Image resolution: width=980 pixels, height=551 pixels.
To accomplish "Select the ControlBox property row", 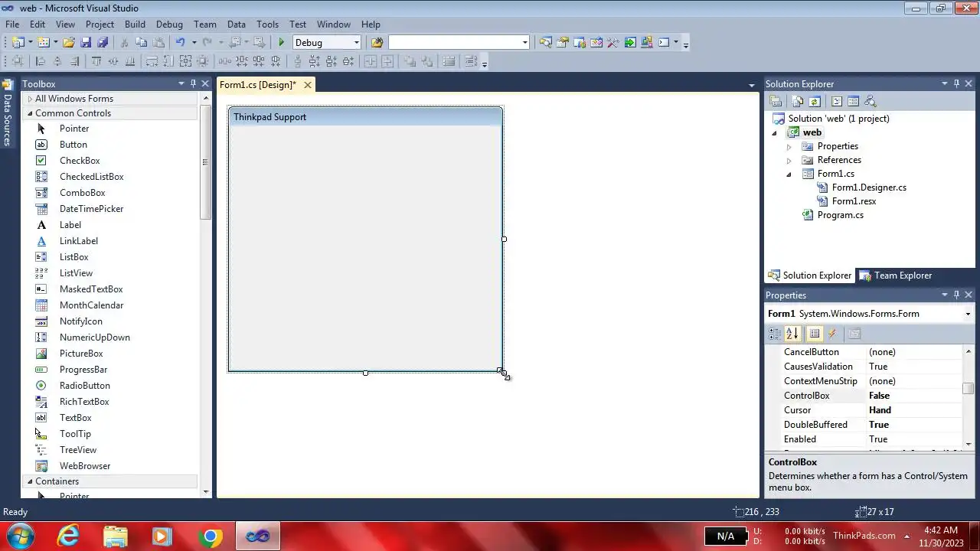I will tap(871, 396).
